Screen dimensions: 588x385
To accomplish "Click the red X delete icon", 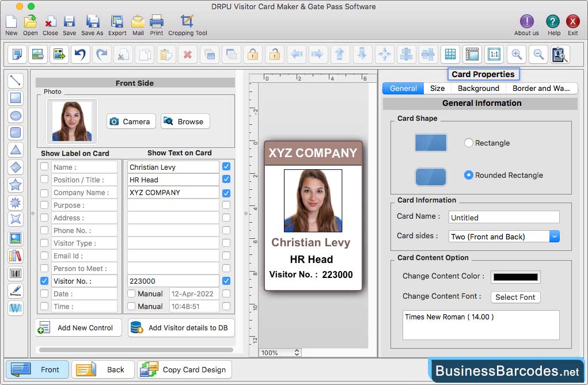I will [x=188, y=54].
